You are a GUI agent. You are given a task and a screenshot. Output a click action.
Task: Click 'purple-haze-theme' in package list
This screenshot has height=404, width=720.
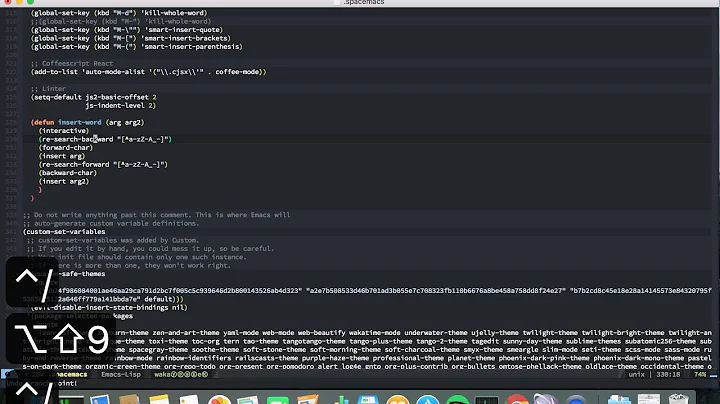(335, 358)
